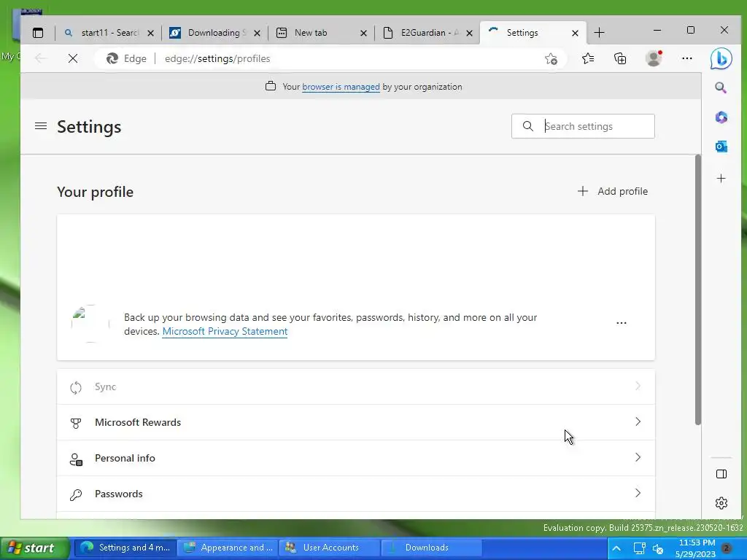Open the notification count badge

(x=727, y=548)
